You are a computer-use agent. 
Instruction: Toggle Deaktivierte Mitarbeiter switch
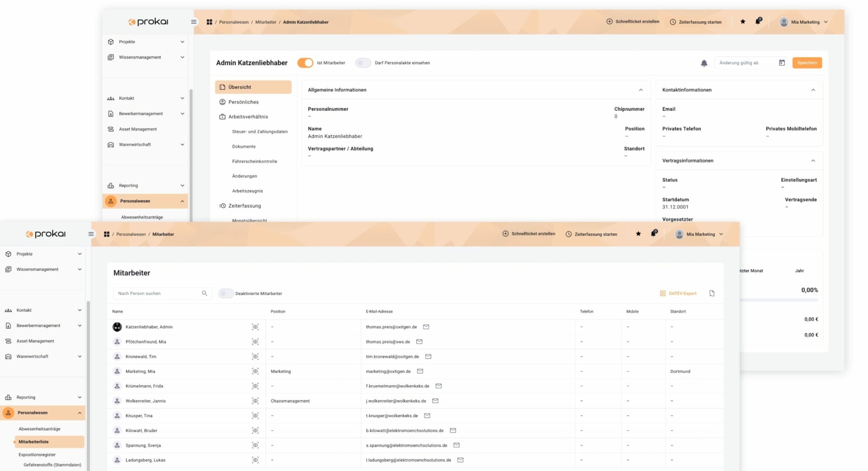(x=226, y=293)
